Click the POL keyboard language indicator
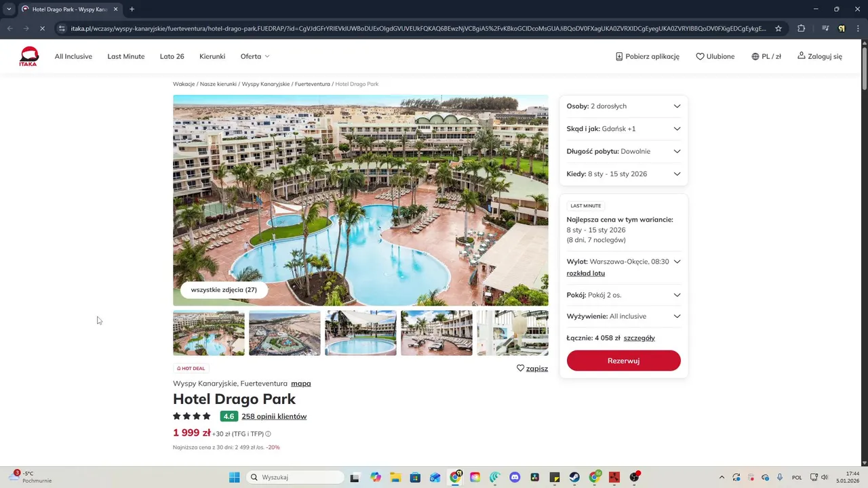This screenshot has height=488, width=868. (797, 477)
